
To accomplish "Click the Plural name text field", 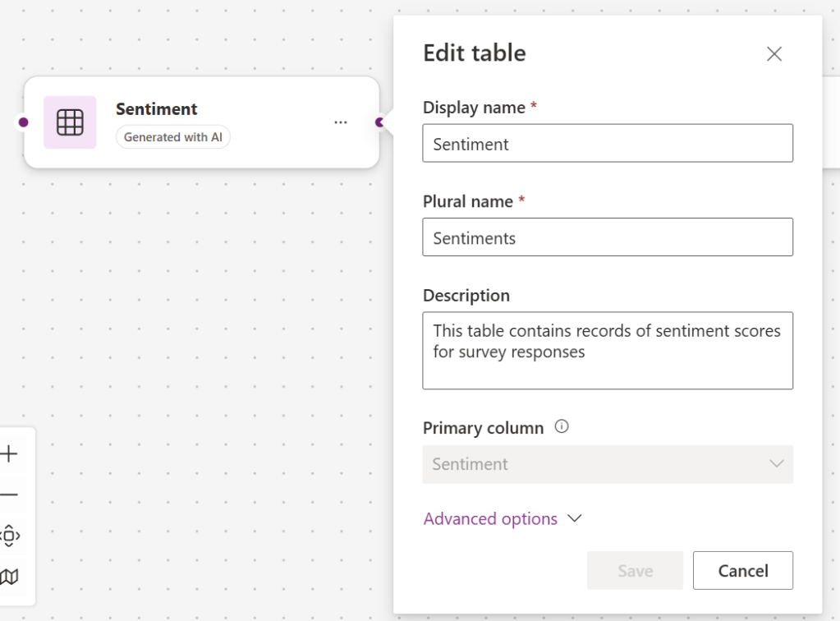I will [x=608, y=237].
